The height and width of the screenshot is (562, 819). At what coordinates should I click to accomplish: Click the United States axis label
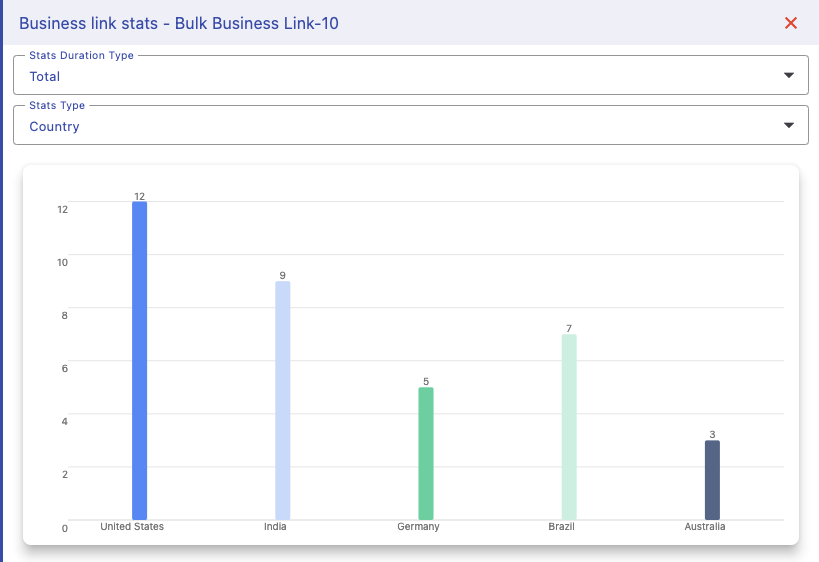(132, 526)
